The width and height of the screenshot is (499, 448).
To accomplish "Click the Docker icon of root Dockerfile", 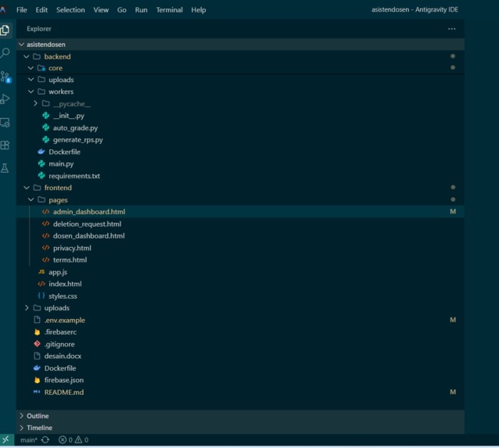I will [x=37, y=367].
